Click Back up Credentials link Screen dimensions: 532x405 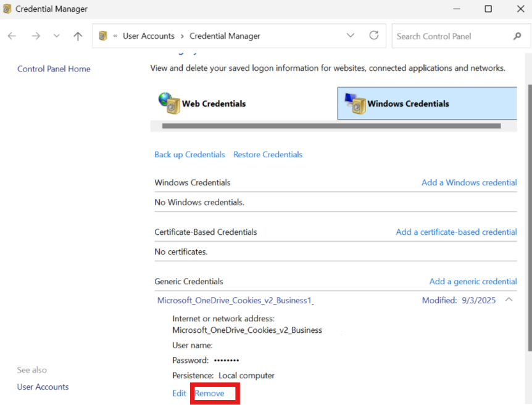pyautogui.click(x=189, y=155)
